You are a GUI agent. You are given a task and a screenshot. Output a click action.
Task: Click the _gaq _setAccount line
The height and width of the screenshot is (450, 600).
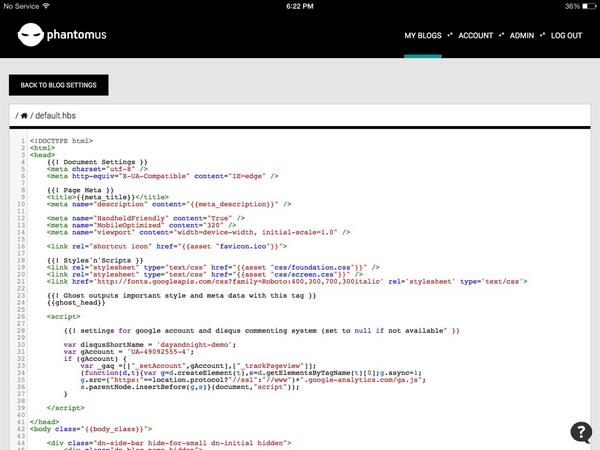click(x=198, y=366)
